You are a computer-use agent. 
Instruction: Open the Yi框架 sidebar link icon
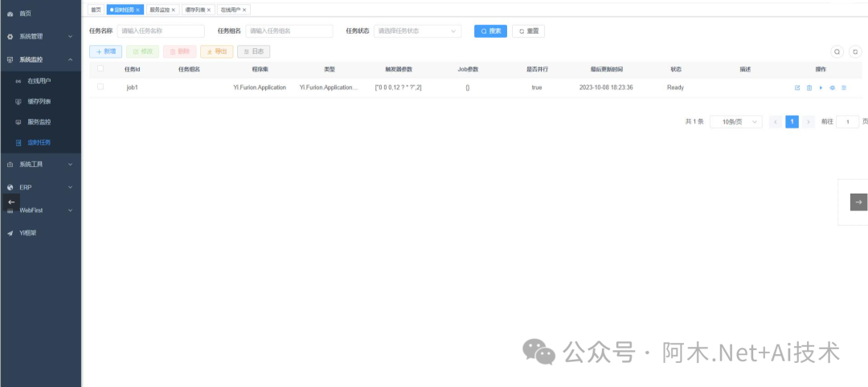[10, 234]
